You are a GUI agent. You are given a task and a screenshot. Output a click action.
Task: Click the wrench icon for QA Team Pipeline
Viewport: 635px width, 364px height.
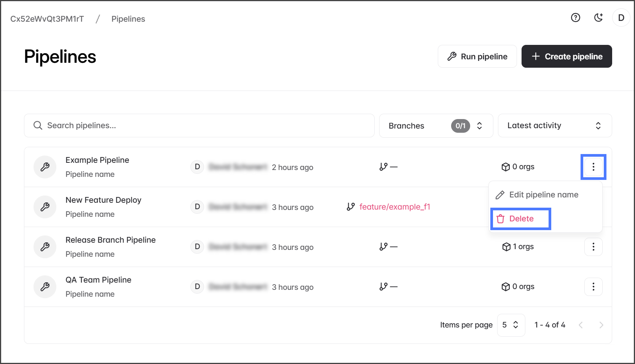[x=45, y=287]
